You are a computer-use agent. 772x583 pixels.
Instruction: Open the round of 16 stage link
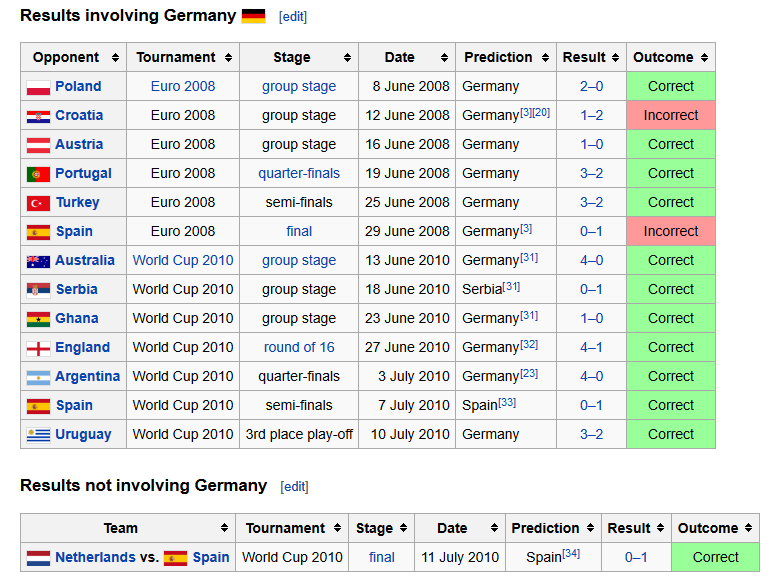tap(299, 348)
